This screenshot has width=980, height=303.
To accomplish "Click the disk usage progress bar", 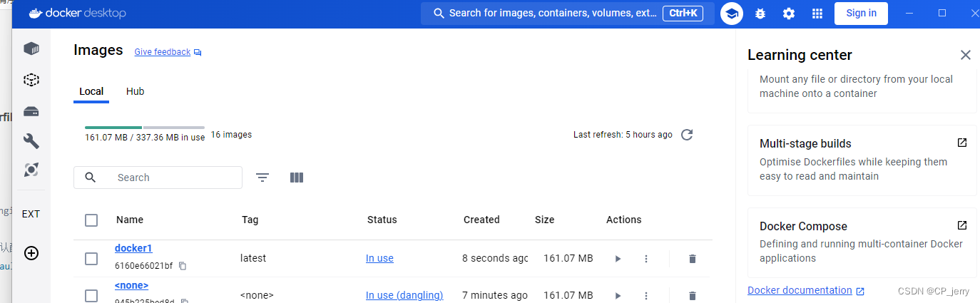I will (145, 127).
